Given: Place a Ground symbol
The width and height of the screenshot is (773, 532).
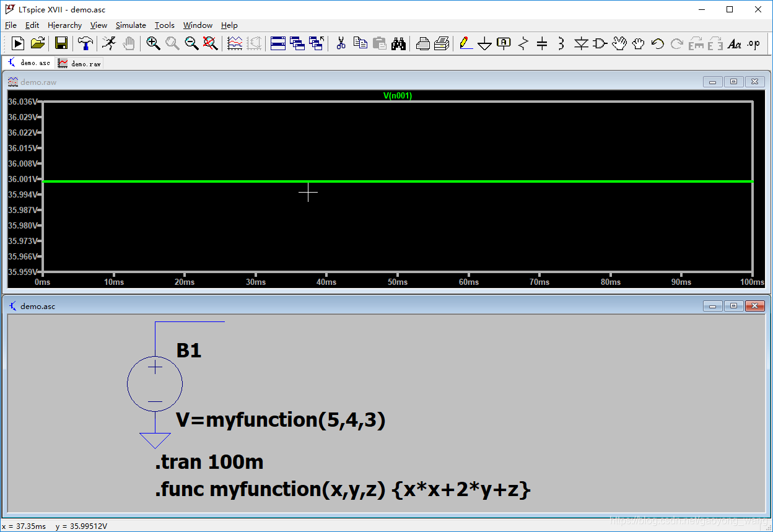Looking at the screenshot, I should click(x=485, y=43).
